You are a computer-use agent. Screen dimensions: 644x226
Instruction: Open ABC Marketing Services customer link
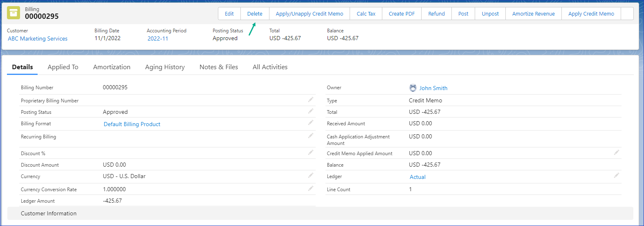(x=38, y=38)
